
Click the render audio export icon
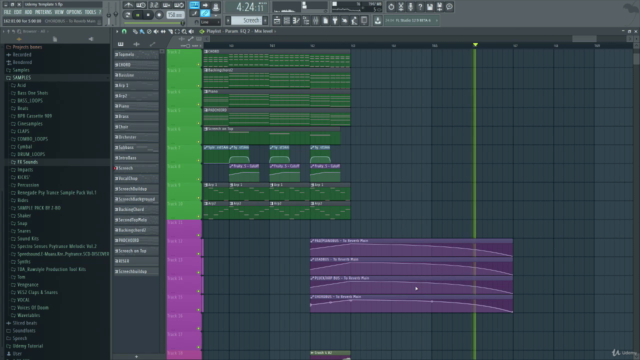click(x=439, y=7)
